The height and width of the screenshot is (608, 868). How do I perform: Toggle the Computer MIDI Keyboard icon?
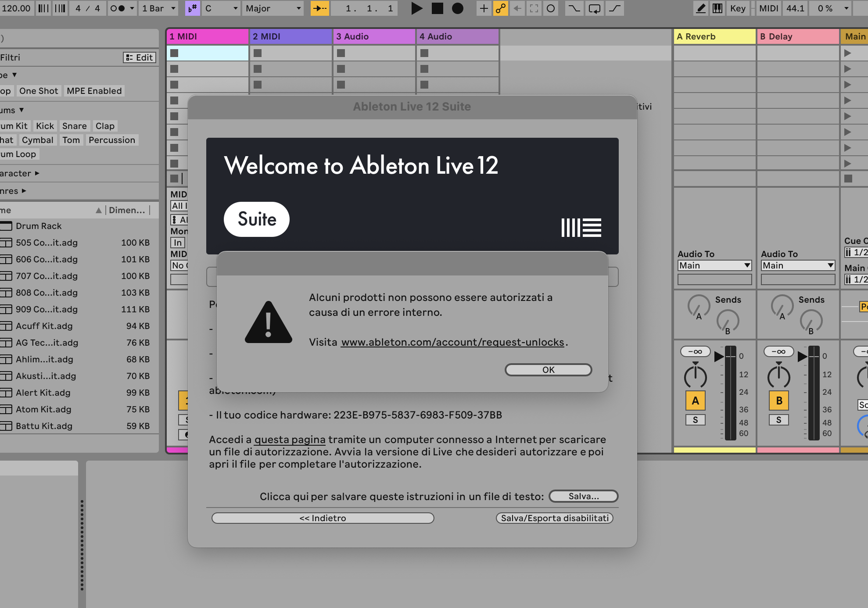[717, 8]
